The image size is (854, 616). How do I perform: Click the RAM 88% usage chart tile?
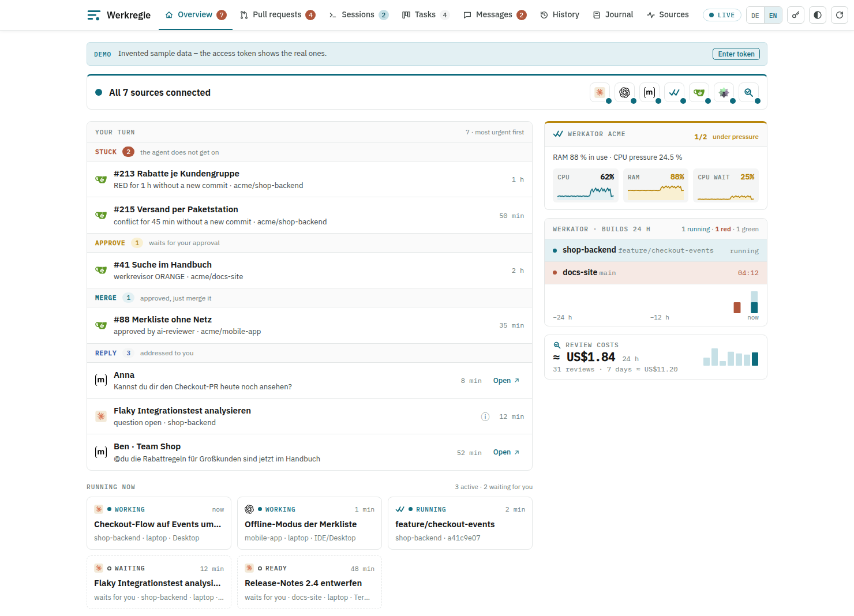656,185
